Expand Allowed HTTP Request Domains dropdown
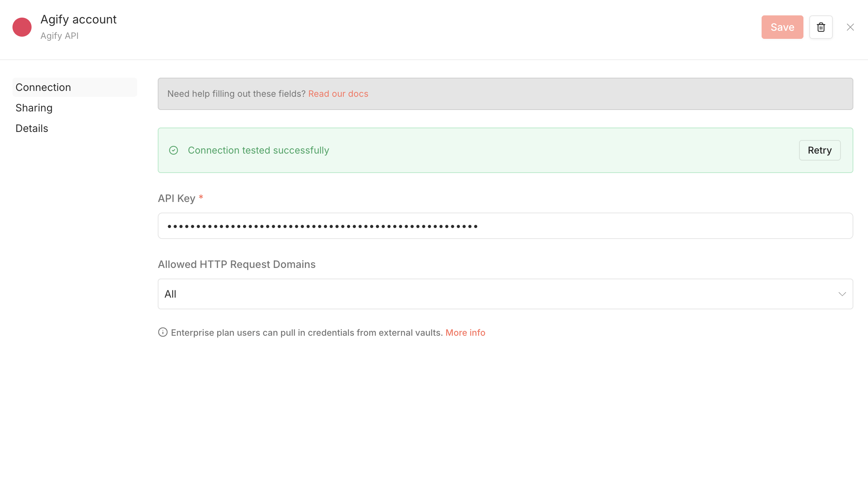The height and width of the screenshot is (497, 868). 505,294
